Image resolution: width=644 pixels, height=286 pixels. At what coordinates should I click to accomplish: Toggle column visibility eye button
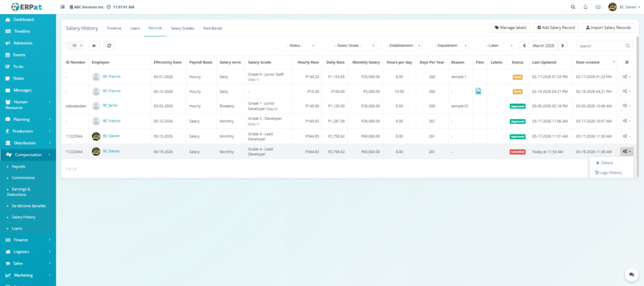click(94, 46)
